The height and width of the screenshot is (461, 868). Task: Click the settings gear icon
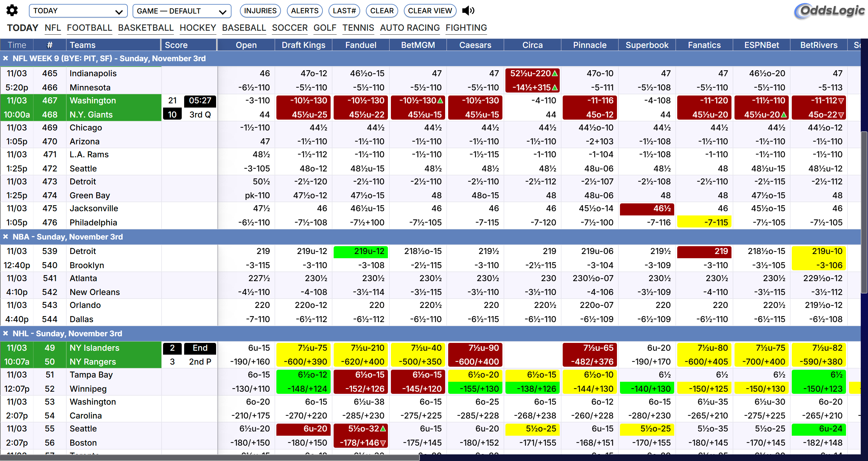[x=12, y=10]
